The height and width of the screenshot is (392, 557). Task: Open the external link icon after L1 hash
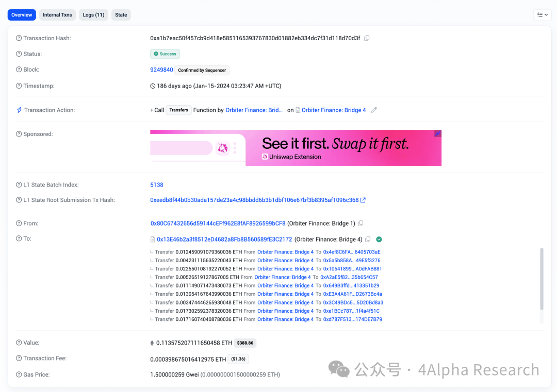coord(363,200)
